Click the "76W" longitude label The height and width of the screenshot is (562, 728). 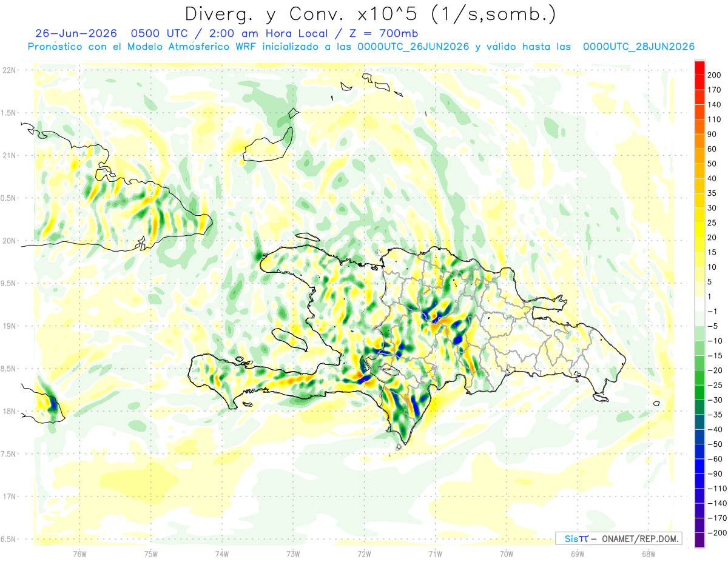pos(79,553)
